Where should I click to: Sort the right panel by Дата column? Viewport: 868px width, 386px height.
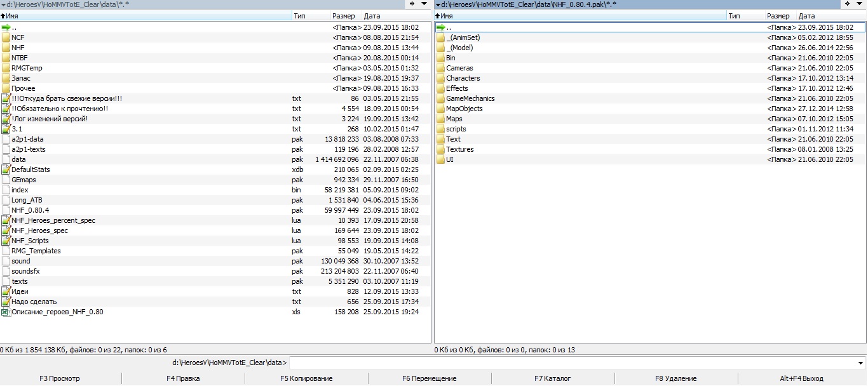tap(832, 16)
